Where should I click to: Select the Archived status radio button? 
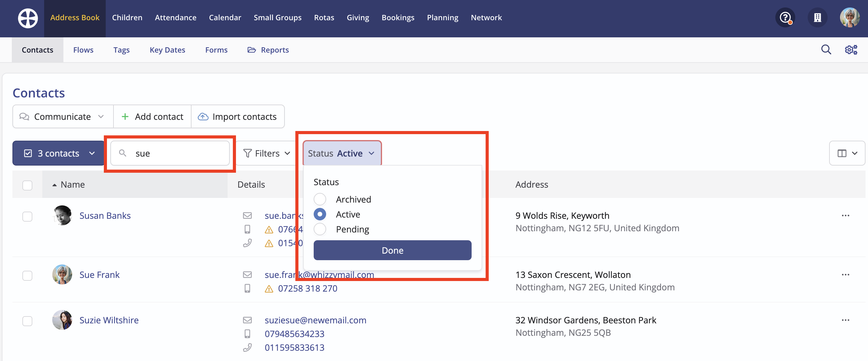click(320, 199)
